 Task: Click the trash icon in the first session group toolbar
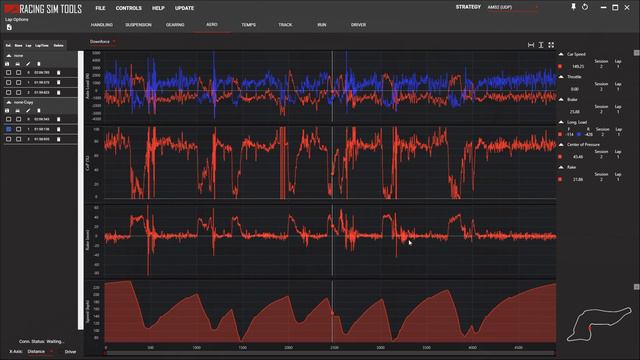(x=39, y=64)
